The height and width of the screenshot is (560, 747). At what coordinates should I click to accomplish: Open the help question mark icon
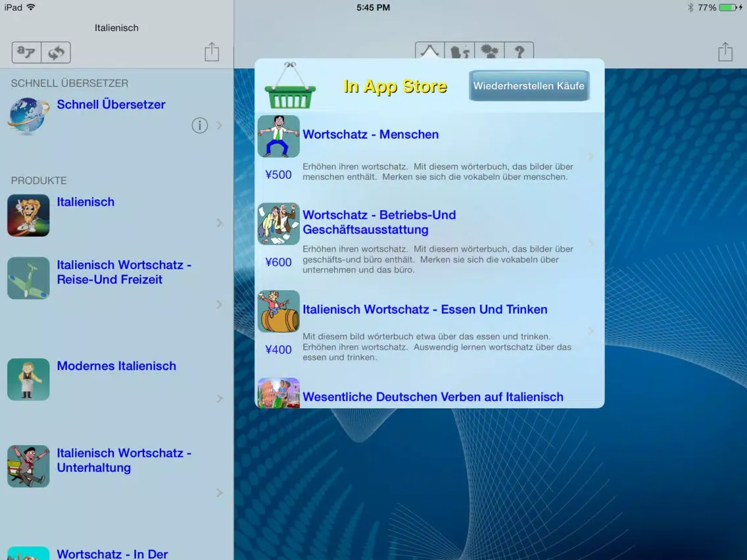pyautogui.click(x=519, y=51)
